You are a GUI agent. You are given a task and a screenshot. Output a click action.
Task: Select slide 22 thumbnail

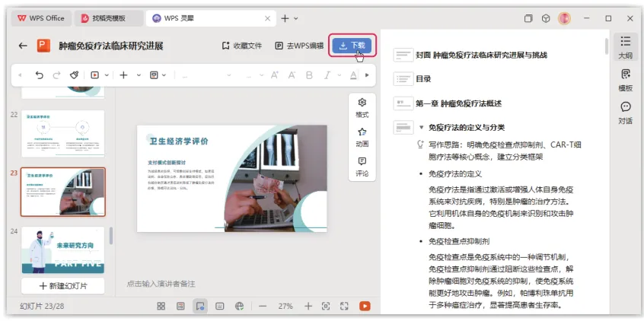point(63,133)
